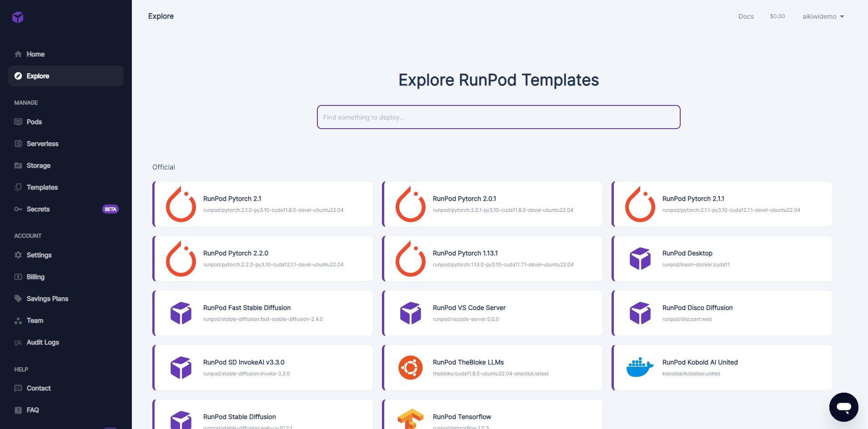Image resolution: width=868 pixels, height=429 pixels.
Task: Click the Team people icon
Action: [18, 320]
